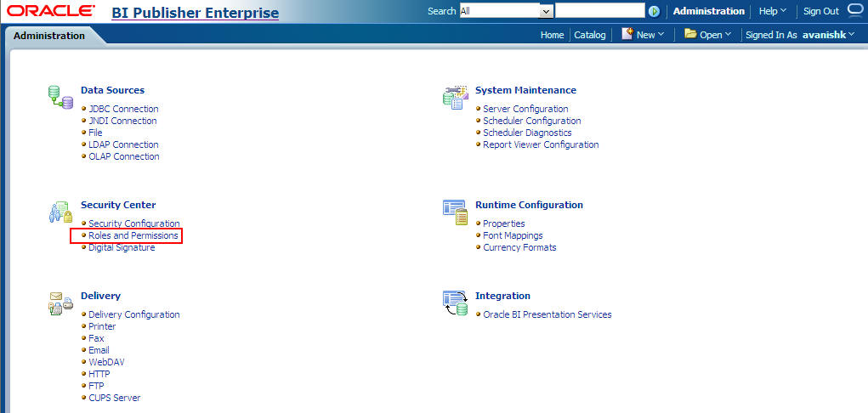Open OLAP Connection
Image resolution: width=868 pixels, height=413 pixels.
tap(124, 156)
